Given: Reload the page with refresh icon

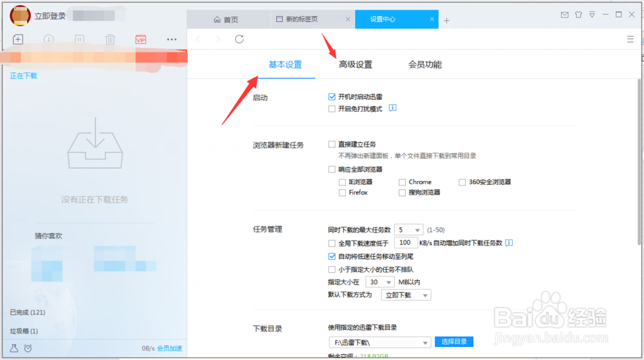Looking at the screenshot, I should (239, 39).
